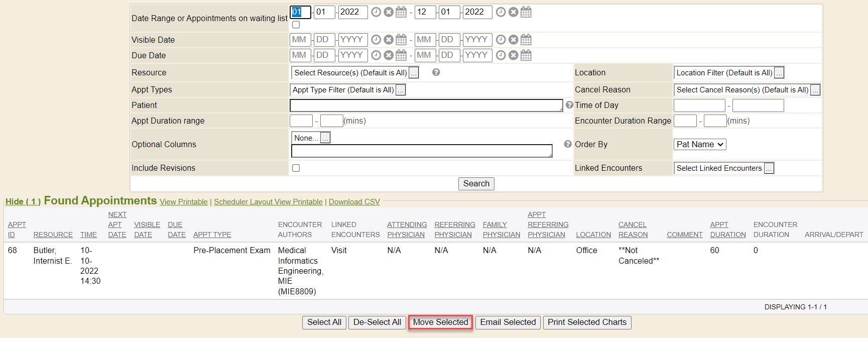Expand the Location Filter ellipsis button

coord(779,73)
